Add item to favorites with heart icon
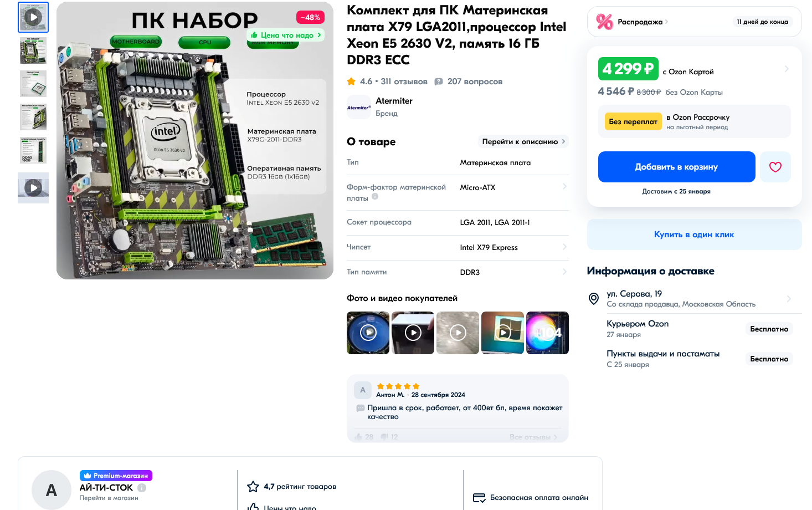This screenshot has width=812, height=510. pos(775,167)
